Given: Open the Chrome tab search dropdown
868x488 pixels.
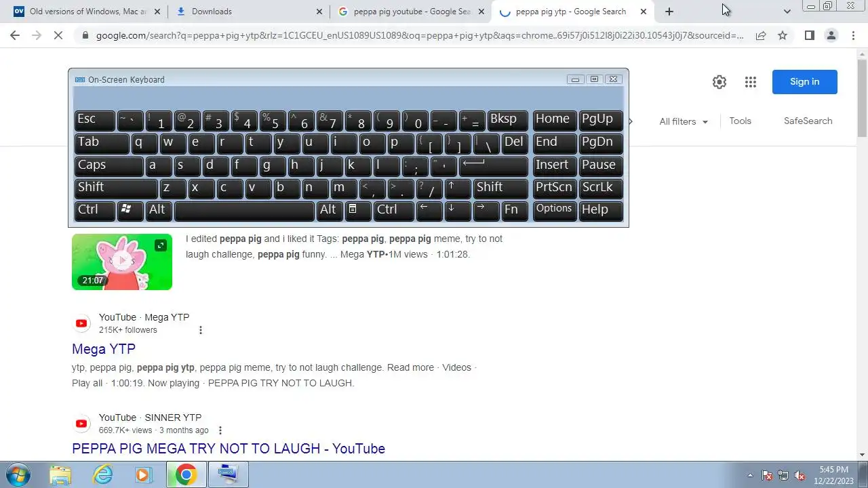Looking at the screenshot, I should click(x=787, y=12).
